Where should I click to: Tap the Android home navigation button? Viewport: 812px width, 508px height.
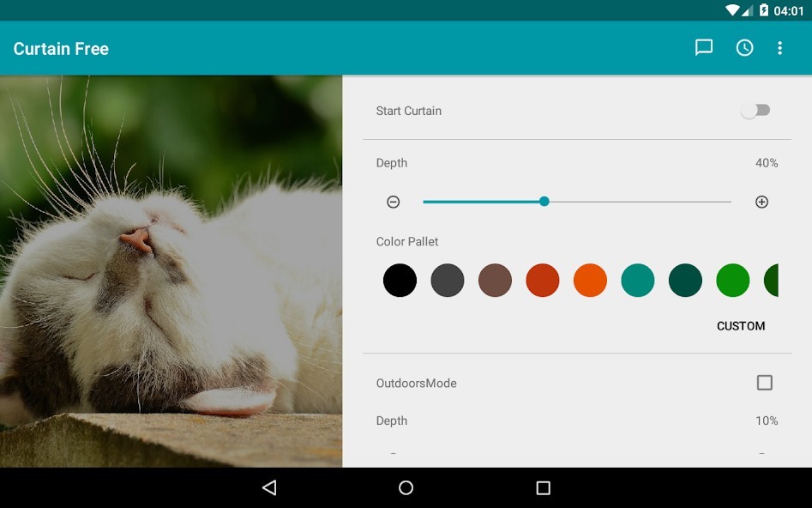click(x=406, y=487)
